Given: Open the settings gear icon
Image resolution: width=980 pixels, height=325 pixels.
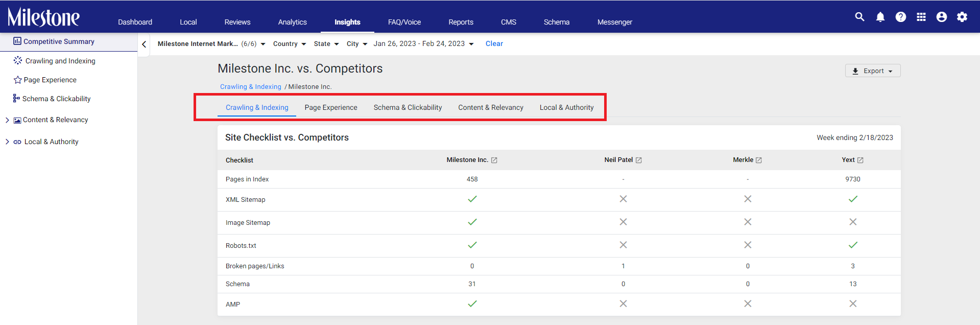Looking at the screenshot, I should point(962,17).
